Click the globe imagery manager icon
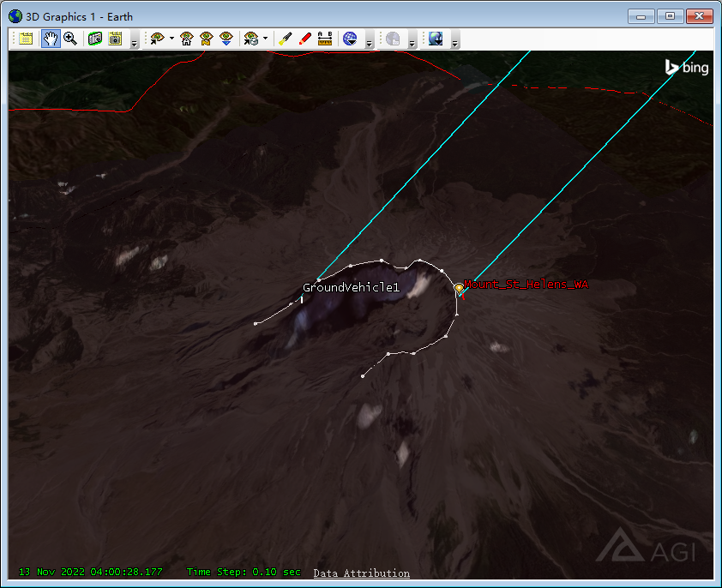Viewport: 722px width, 588px height. (x=350, y=39)
